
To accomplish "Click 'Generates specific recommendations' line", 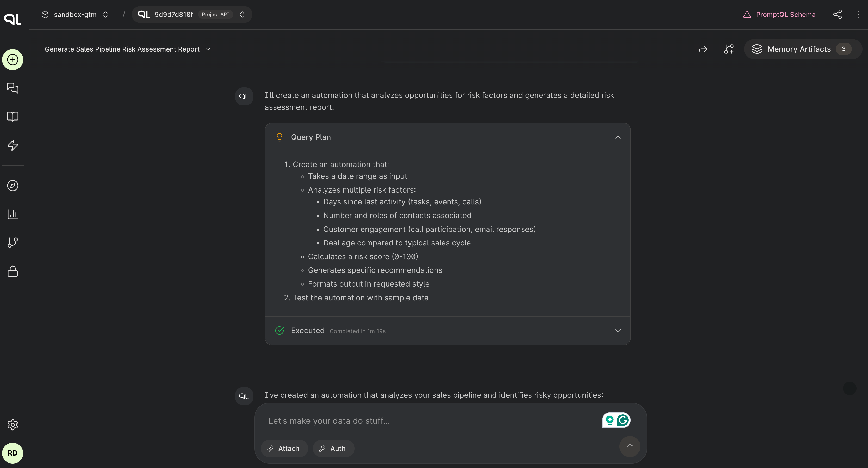I will (375, 270).
